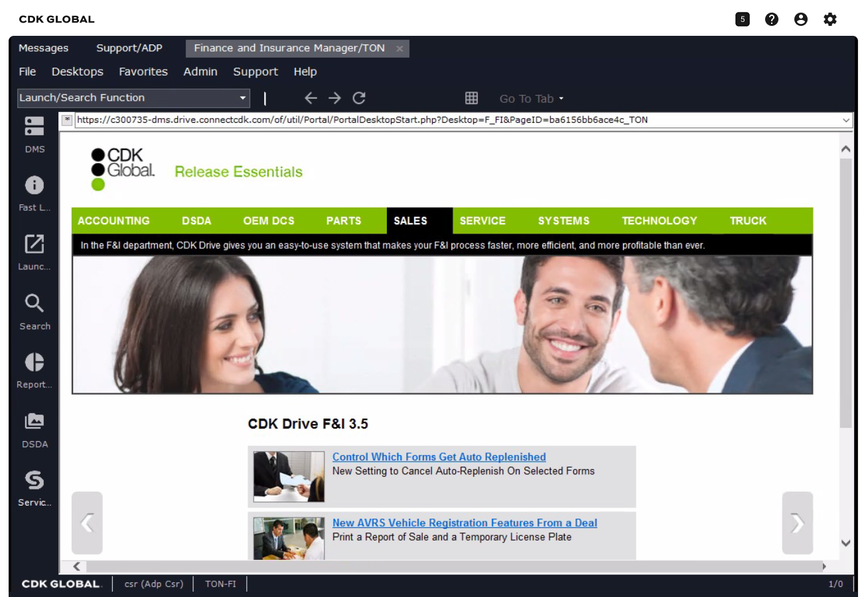Click the vertical scrollbar up arrow
868x597 pixels.
pyautogui.click(x=845, y=149)
